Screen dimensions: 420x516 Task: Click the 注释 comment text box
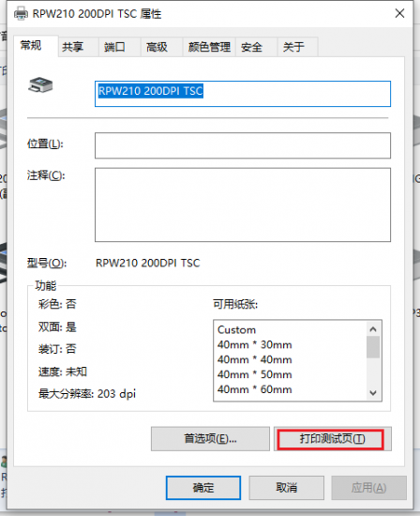(x=243, y=205)
